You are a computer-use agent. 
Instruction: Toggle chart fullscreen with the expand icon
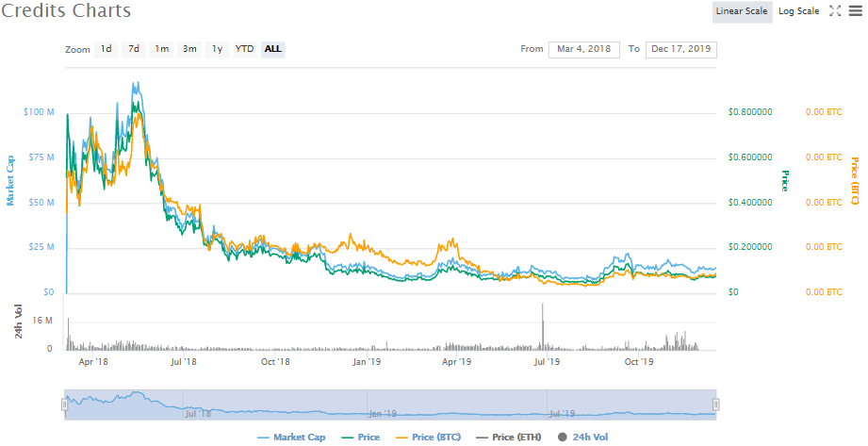click(x=835, y=10)
